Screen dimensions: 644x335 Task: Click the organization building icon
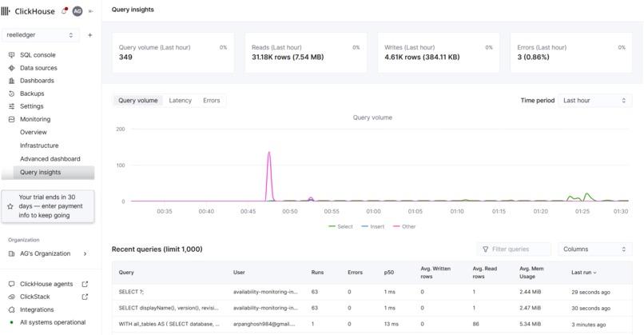(11, 253)
